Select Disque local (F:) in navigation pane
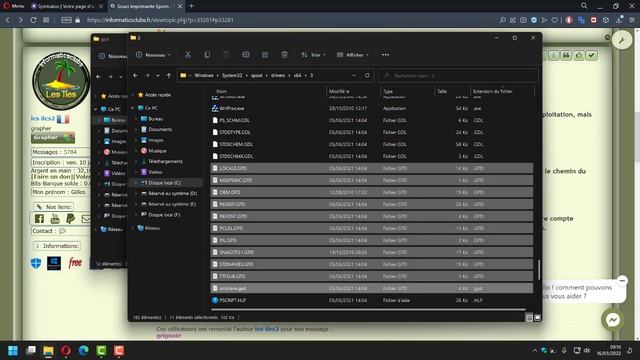This screenshot has height=360, width=640. click(x=164, y=215)
